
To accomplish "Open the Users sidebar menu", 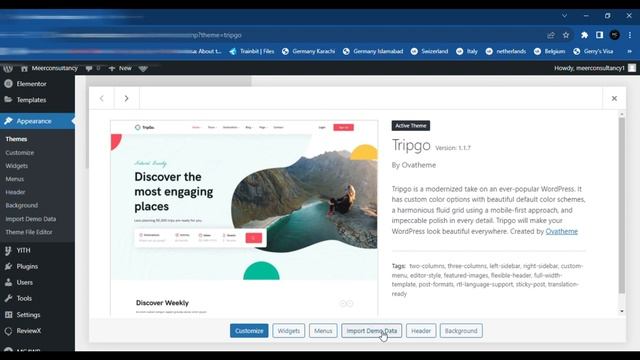I will tap(24, 282).
